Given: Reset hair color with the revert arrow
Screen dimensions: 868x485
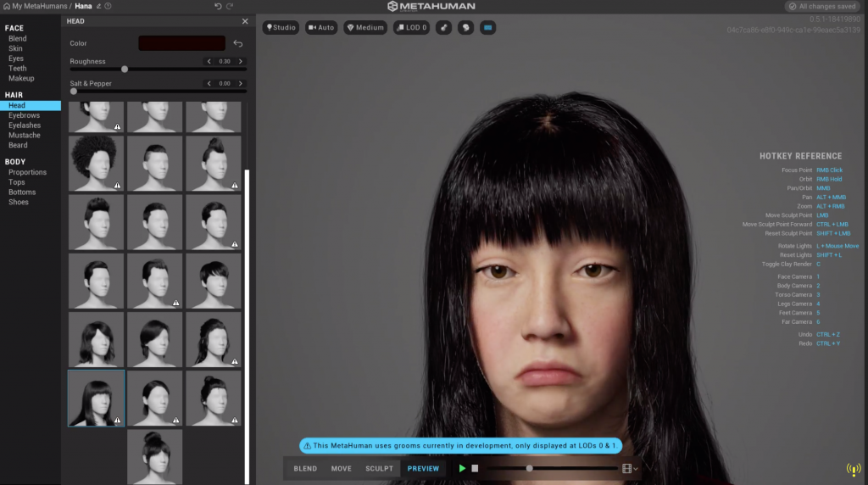Looking at the screenshot, I should [238, 43].
